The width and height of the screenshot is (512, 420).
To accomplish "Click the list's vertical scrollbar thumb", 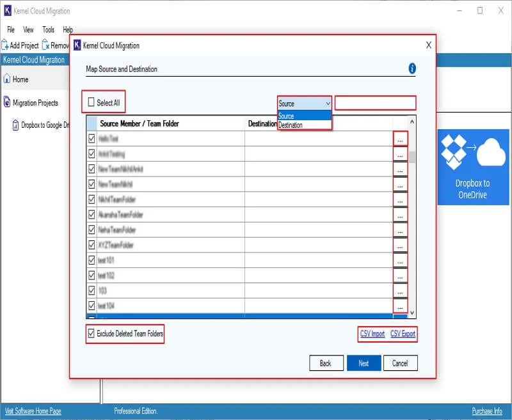I will [412, 157].
